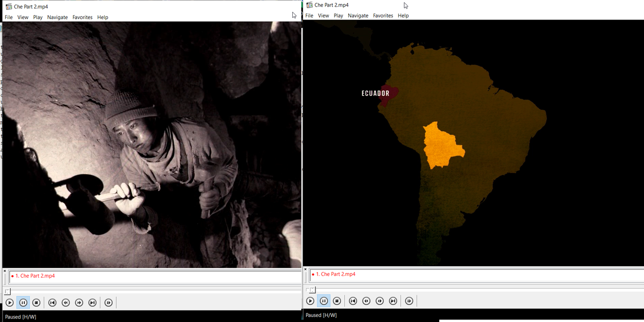Open Play menu in right window

click(x=339, y=16)
